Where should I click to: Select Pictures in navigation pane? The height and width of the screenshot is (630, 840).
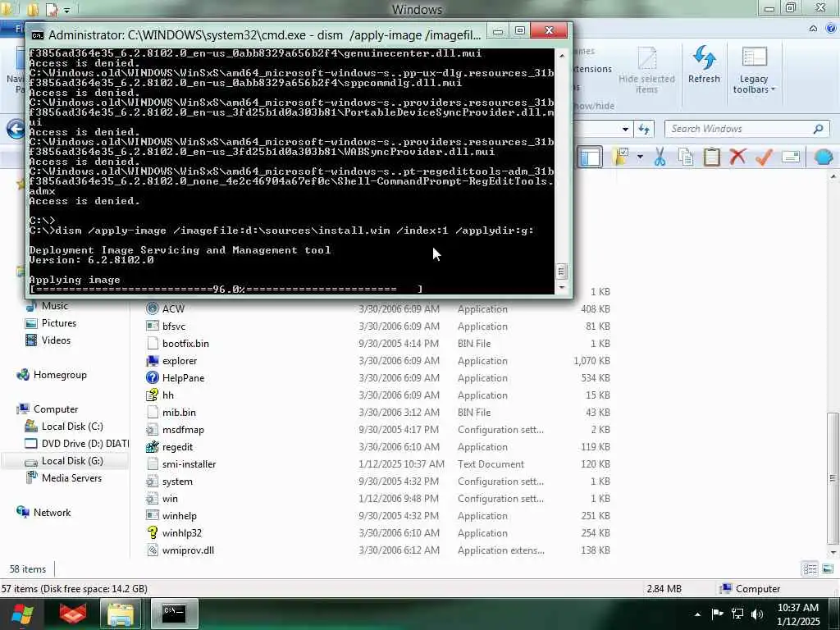tap(59, 323)
